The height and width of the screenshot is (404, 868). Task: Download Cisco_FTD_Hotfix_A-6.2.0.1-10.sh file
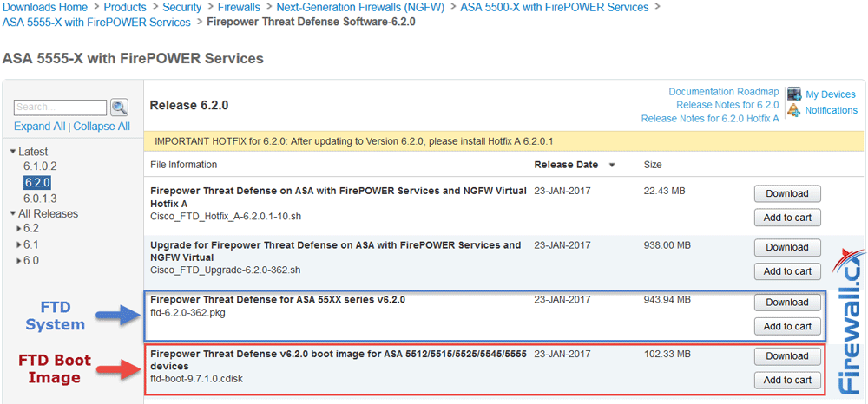(x=787, y=193)
